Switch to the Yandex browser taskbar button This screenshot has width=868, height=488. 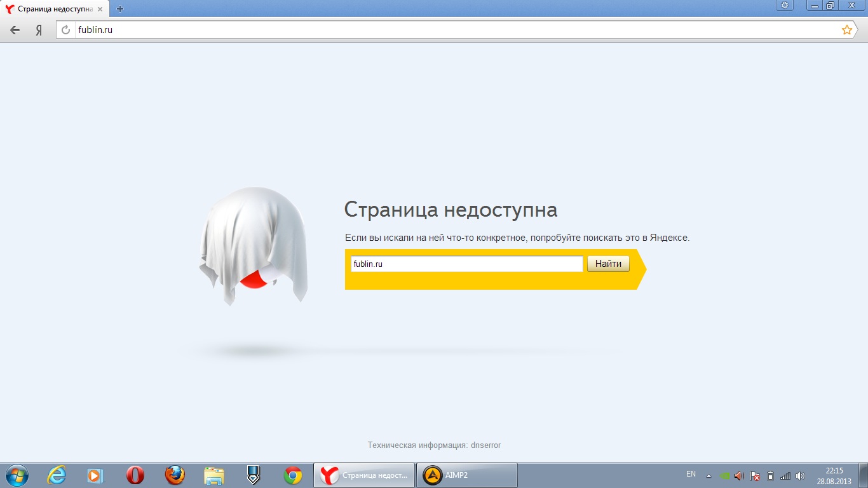tap(364, 475)
